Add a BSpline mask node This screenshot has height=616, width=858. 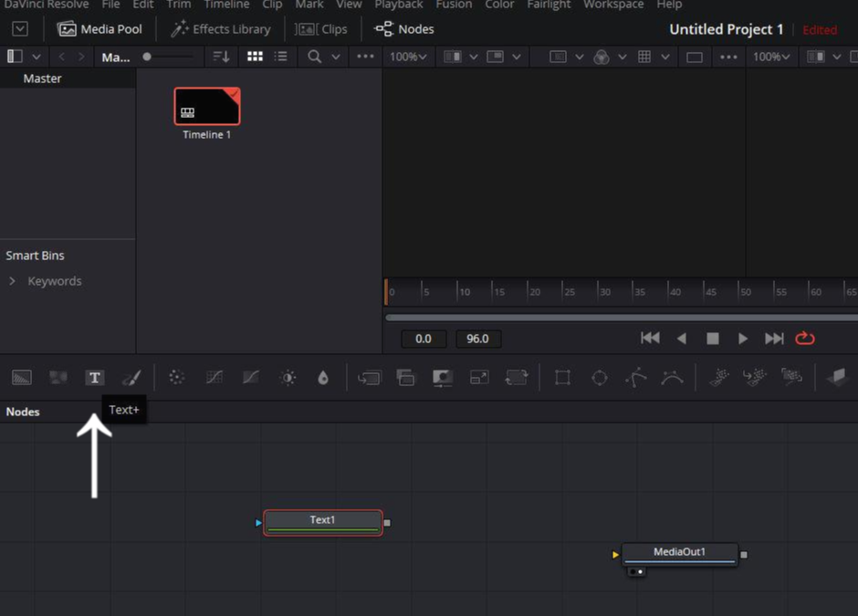coord(672,378)
